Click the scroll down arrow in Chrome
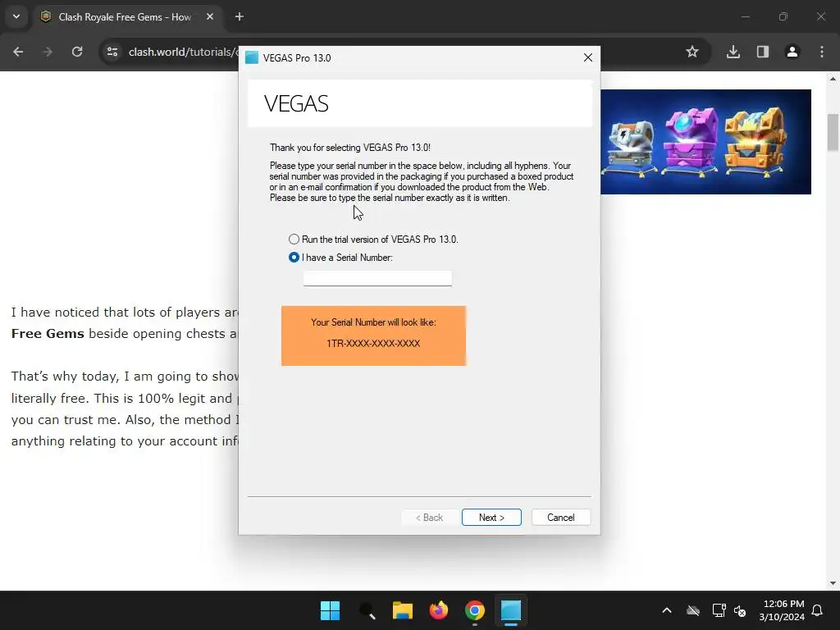Image resolution: width=840 pixels, height=630 pixels. pos(833,583)
